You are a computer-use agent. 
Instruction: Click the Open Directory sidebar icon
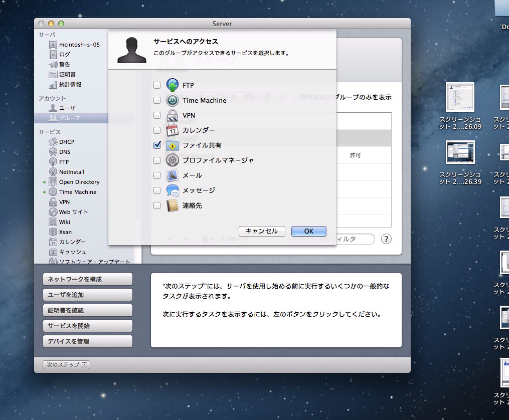[53, 182]
